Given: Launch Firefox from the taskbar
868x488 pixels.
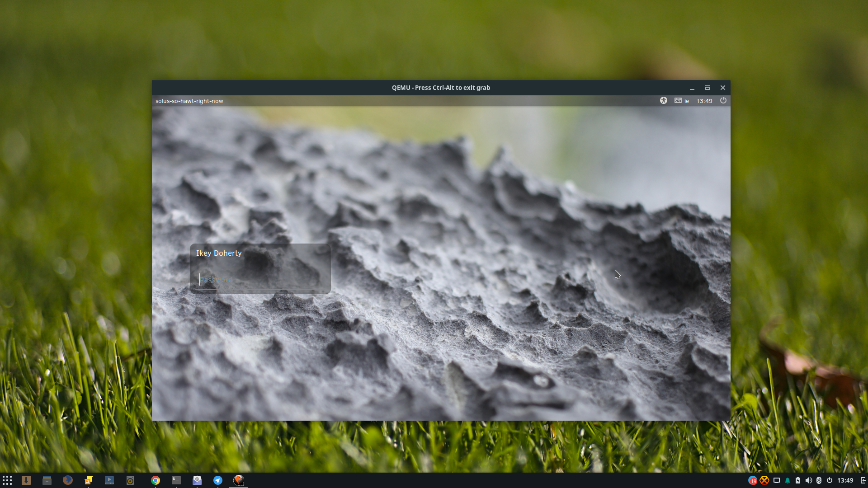Looking at the screenshot, I should (x=68, y=480).
